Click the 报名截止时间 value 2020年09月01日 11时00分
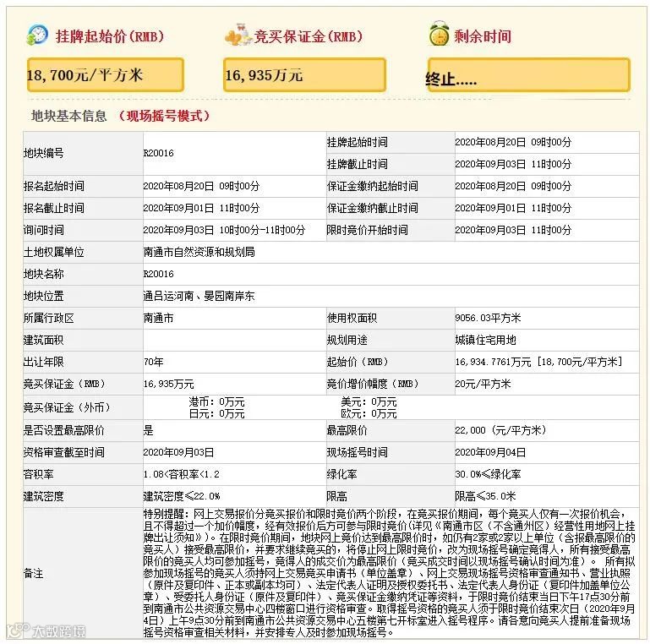This screenshot has height=644, width=650. coord(201,208)
